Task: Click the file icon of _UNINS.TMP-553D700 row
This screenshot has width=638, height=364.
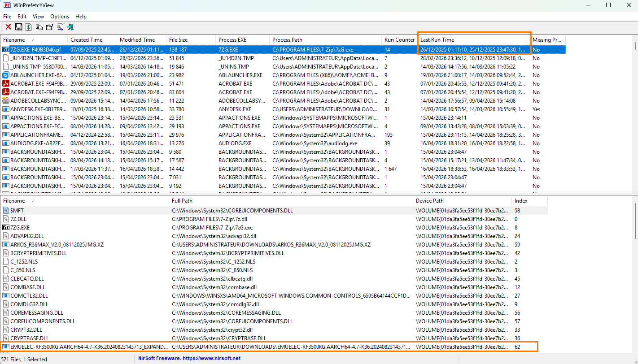Action: pyautogui.click(x=6, y=67)
